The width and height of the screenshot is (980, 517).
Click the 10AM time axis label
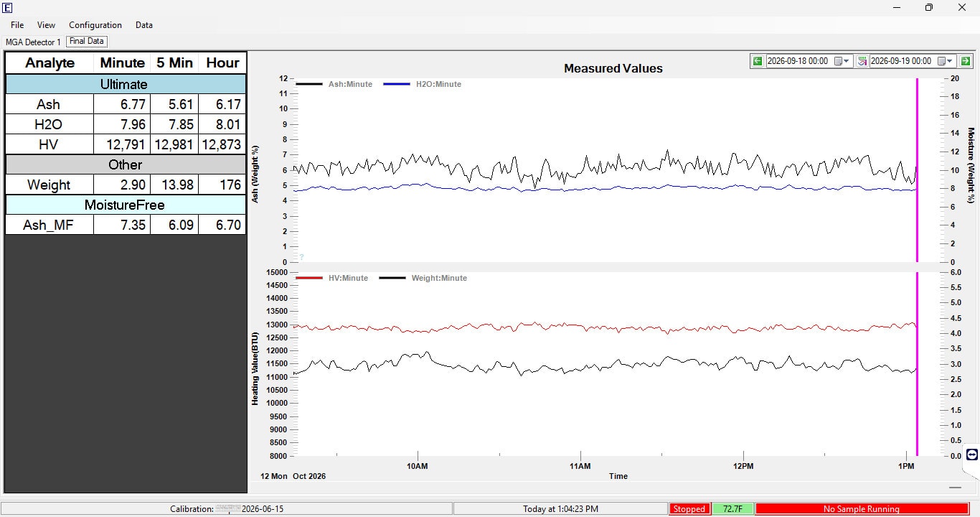tap(417, 466)
